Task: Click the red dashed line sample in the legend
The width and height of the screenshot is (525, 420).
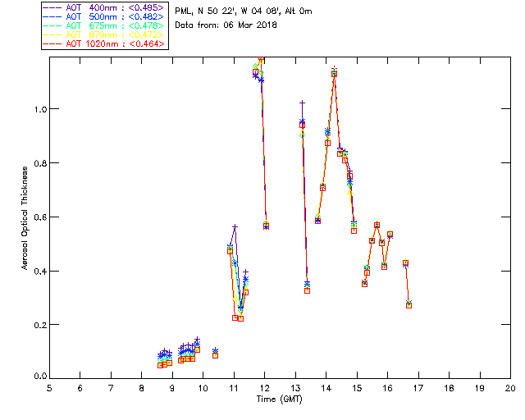Action: pos(52,44)
